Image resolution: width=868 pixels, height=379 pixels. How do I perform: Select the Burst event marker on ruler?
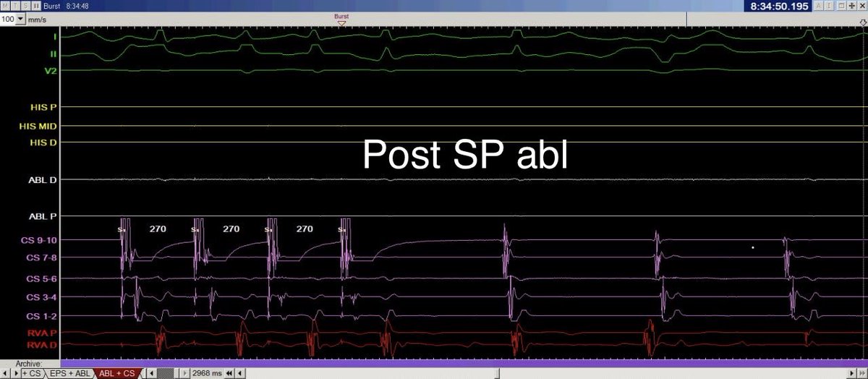point(341,19)
